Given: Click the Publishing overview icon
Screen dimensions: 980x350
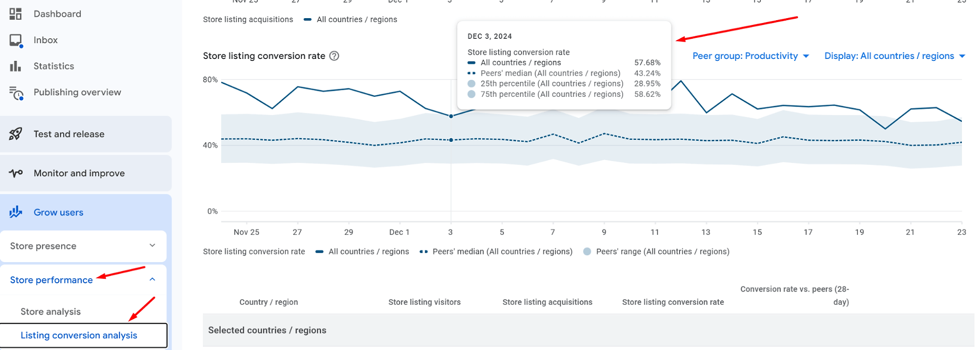Looking at the screenshot, I should (16, 93).
